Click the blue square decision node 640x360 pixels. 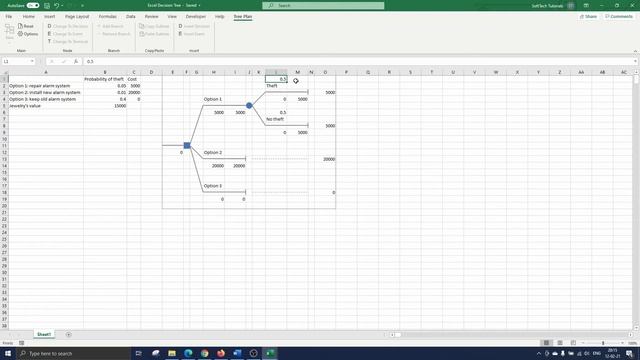point(187,145)
